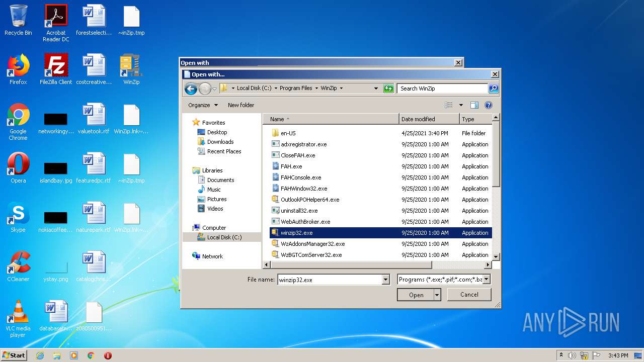Screen dimensions: 644x362
Task: Select uninstall32.exe in file list
Action: click(299, 211)
